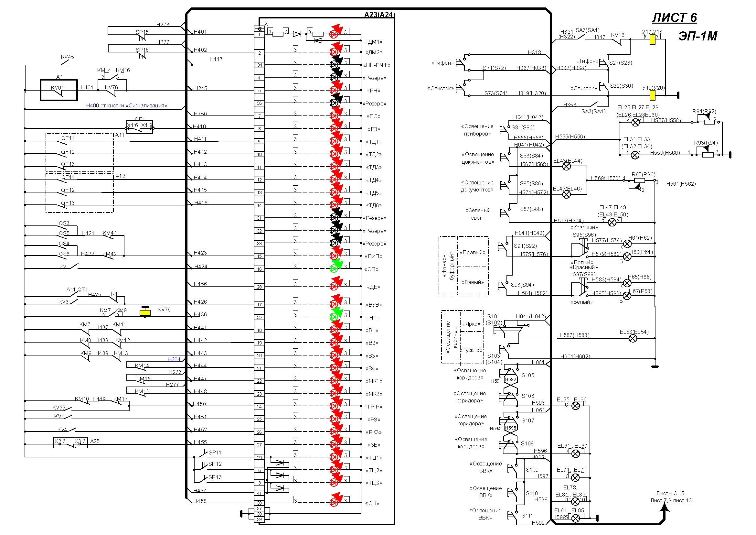This screenshot has width=756, height=535.
Task: Click the switch label S87(S88)
Action: click(x=531, y=209)
